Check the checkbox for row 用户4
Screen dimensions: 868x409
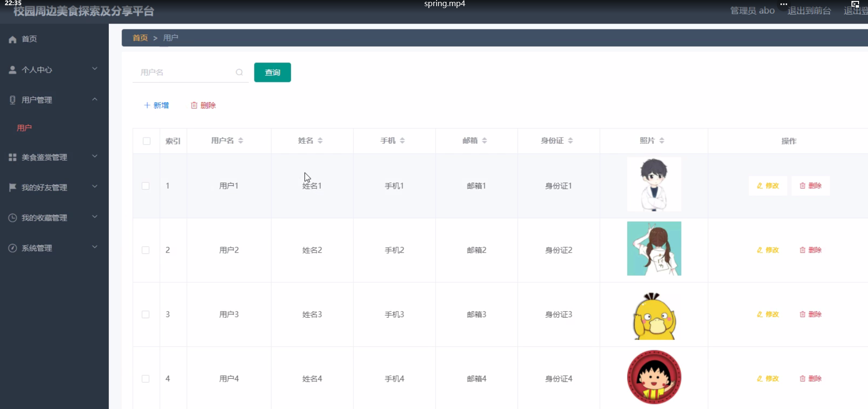146,379
